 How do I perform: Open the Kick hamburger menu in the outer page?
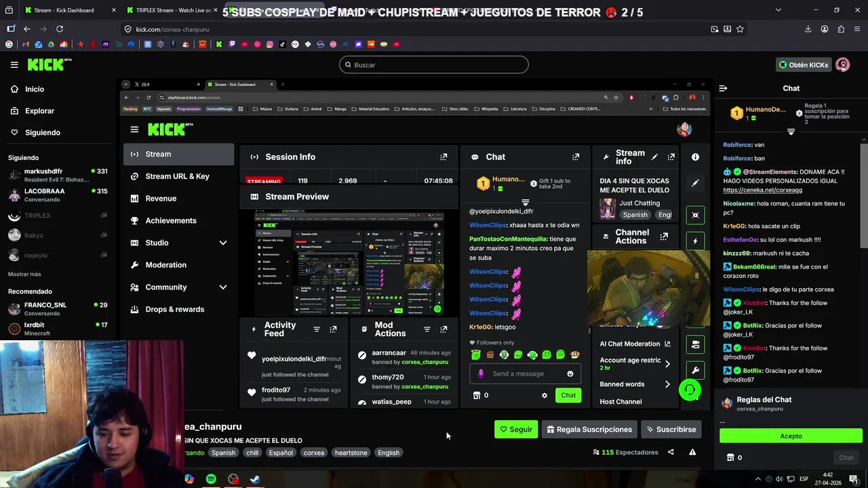14,64
